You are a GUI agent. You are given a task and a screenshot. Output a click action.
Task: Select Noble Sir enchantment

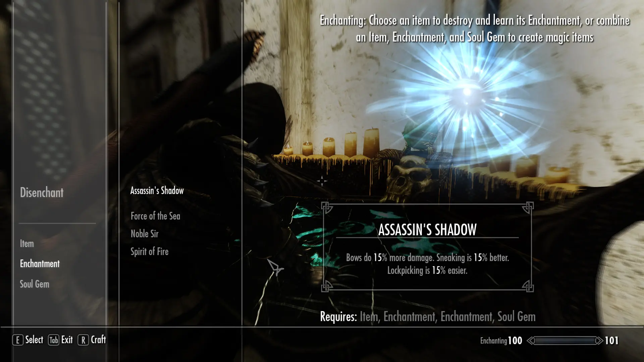[x=145, y=233]
